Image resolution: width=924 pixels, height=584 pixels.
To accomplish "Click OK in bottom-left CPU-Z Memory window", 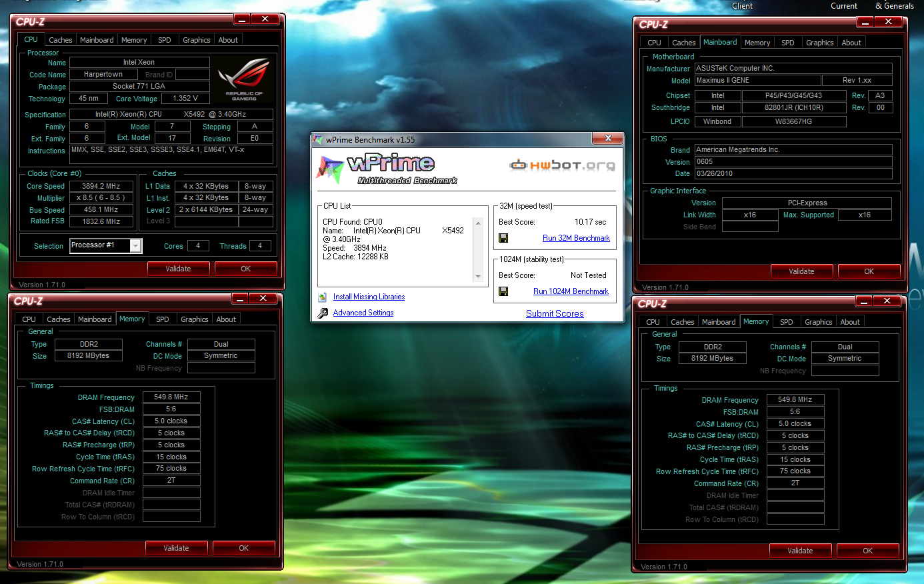I will point(244,548).
